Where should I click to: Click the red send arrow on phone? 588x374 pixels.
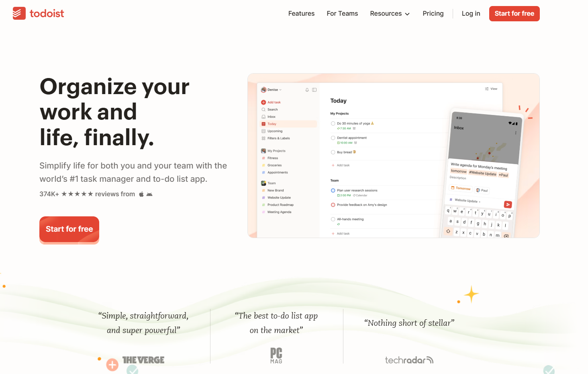[x=508, y=204]
